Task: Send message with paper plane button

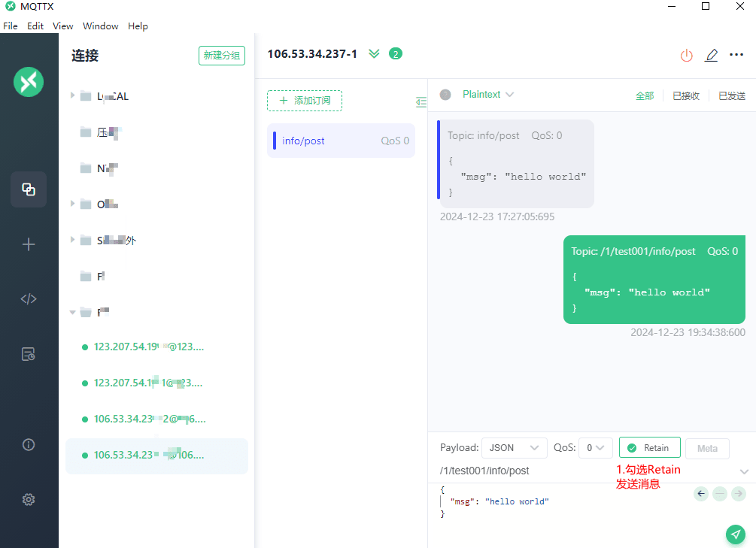Action: [x=735, y=534]
